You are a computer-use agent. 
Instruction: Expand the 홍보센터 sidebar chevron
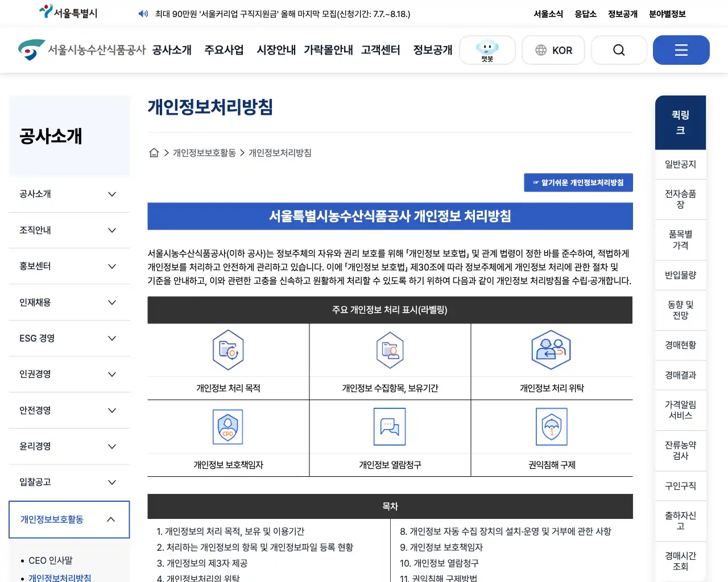click(112, 267)
